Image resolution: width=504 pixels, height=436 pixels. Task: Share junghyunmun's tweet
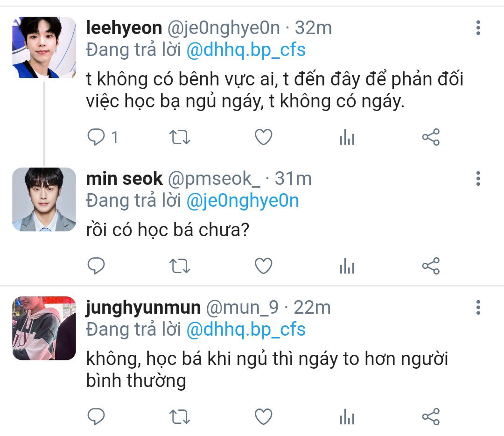pos(431,417)
